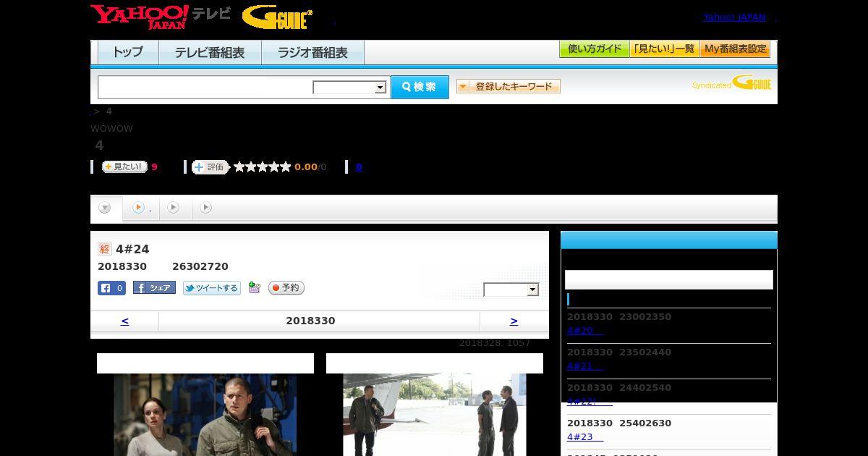Screen dimensions: 868x456
Task: Click the blue 0 count link
Action: [x=359, y=167]
